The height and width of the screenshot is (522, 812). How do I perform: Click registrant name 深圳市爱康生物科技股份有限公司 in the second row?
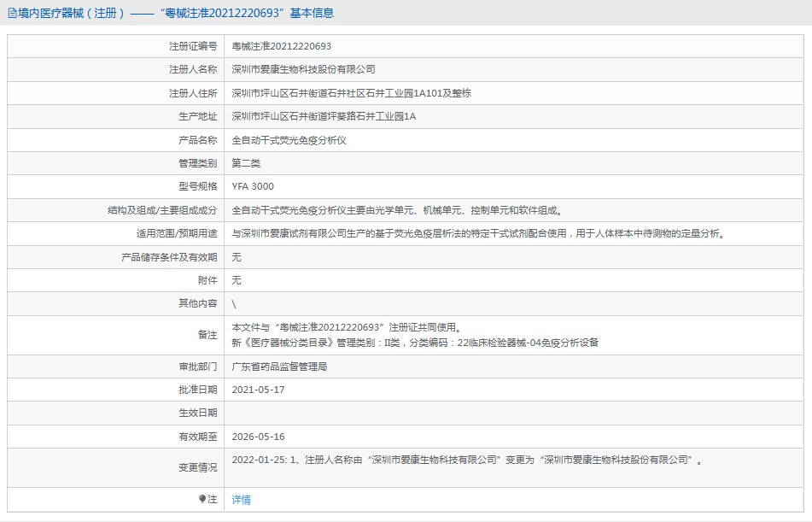[303, 69]
